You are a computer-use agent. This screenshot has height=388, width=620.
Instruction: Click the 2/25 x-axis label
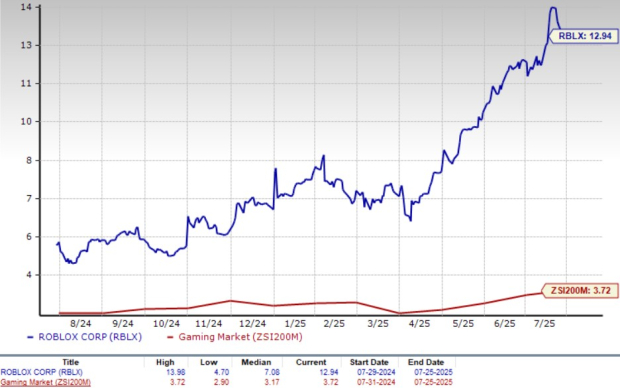point(334,324)
